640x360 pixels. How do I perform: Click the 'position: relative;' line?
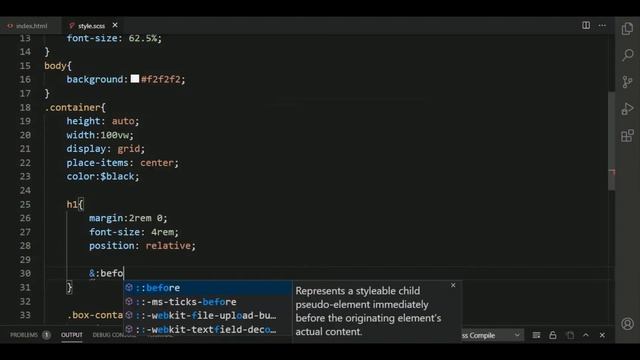(142, 246)
